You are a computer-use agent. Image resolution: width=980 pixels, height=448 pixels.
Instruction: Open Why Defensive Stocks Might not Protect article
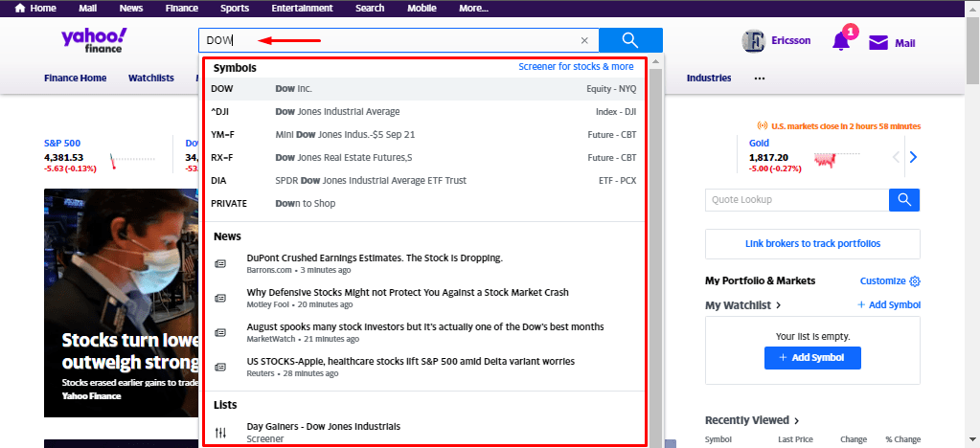(407, 292)
